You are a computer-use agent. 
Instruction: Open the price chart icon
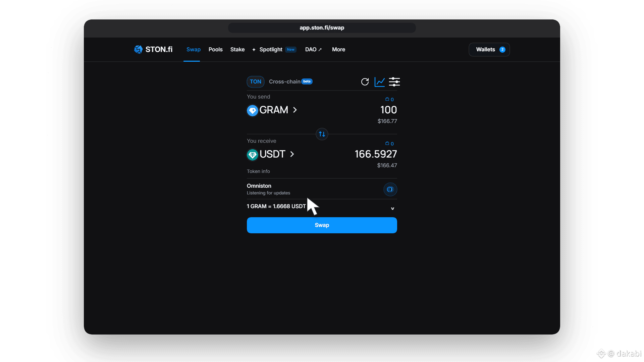380,82
